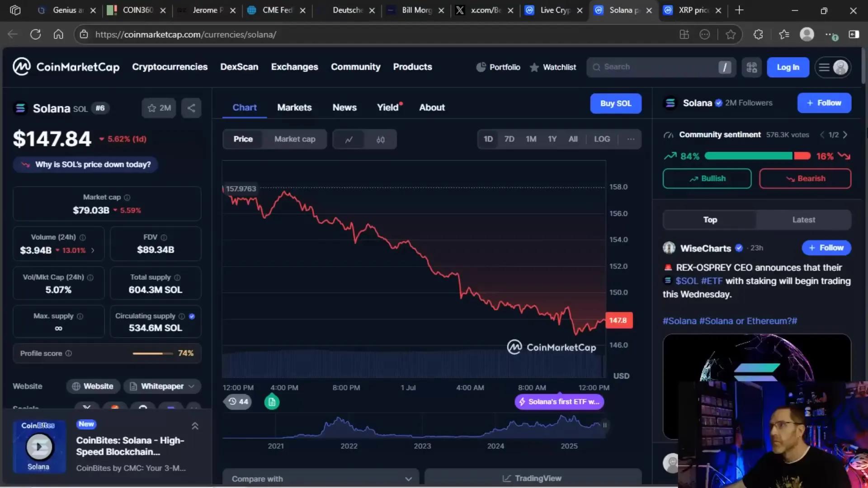868x488 pixels.
Task: Open browser extensions puzzle icon
Action: (x=758, y=34)
